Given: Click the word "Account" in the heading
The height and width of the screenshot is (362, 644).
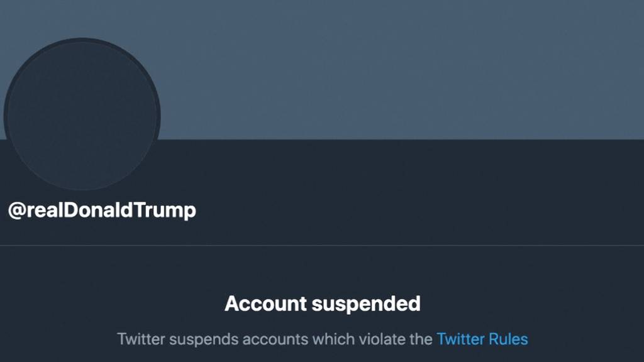Looking at the screenshot, I should (264, 304).
